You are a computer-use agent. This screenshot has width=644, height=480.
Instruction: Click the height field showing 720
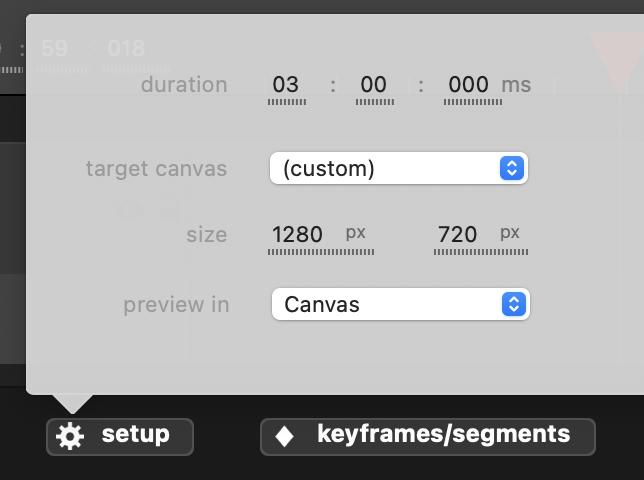(457, 235)
